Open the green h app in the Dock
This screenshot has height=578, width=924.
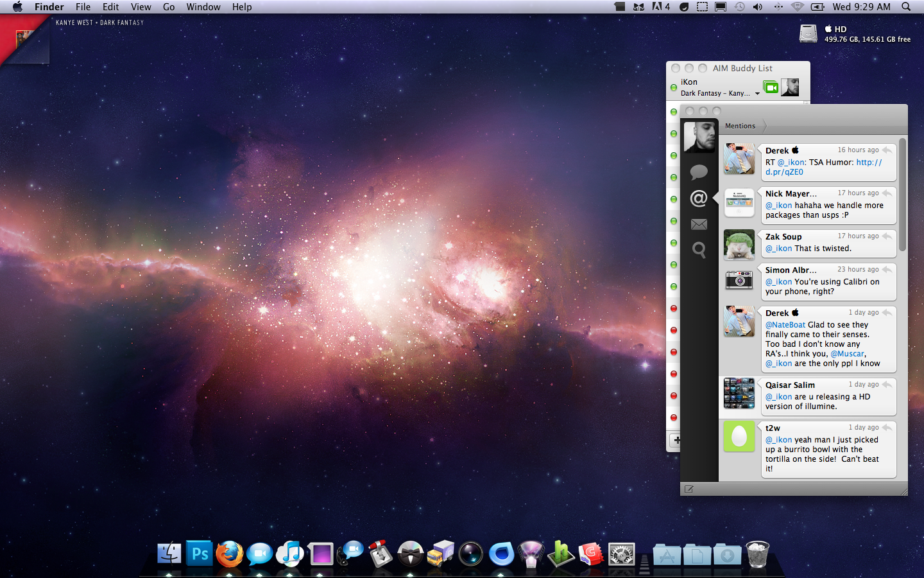561,554
